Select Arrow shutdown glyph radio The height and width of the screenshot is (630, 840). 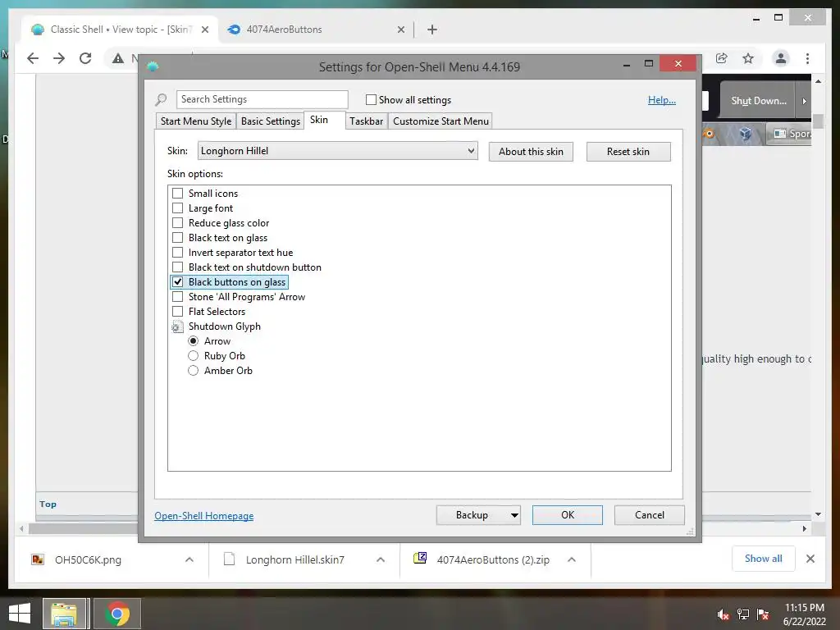193,341
